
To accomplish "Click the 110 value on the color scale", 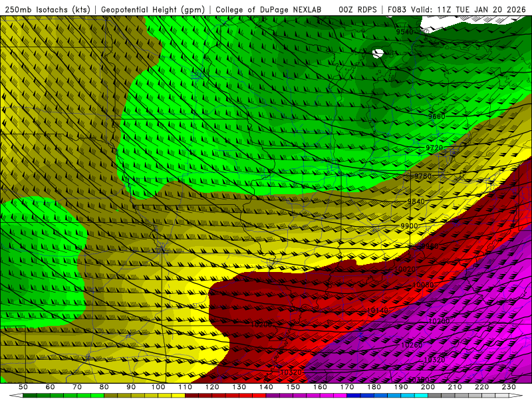I will 186,387.
